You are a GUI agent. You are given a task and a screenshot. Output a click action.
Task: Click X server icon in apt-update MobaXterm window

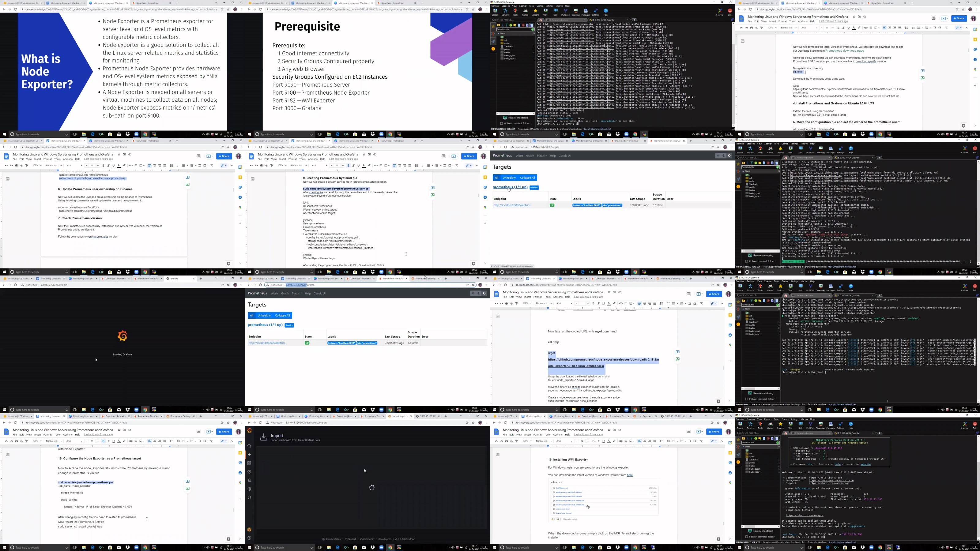click(719, 11)
